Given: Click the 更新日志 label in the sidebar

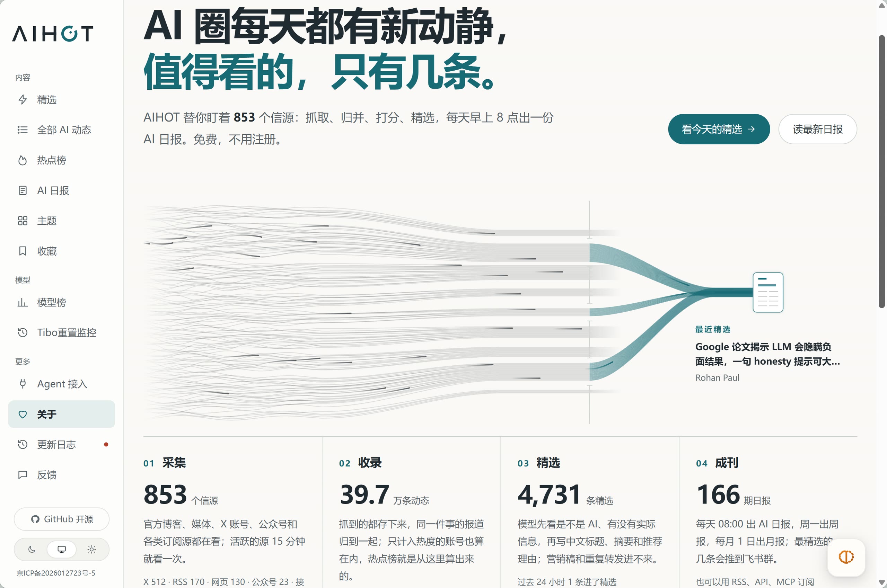Looking at the screenshot, I should point(56,444).
